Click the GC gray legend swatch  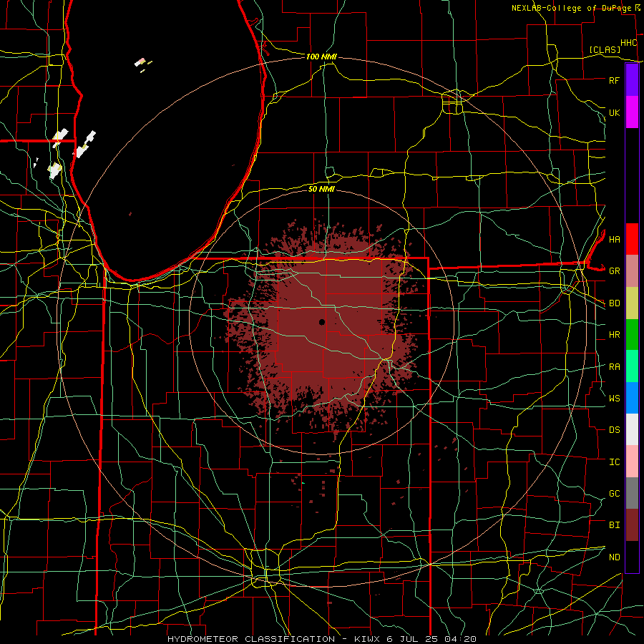(632, 493)
